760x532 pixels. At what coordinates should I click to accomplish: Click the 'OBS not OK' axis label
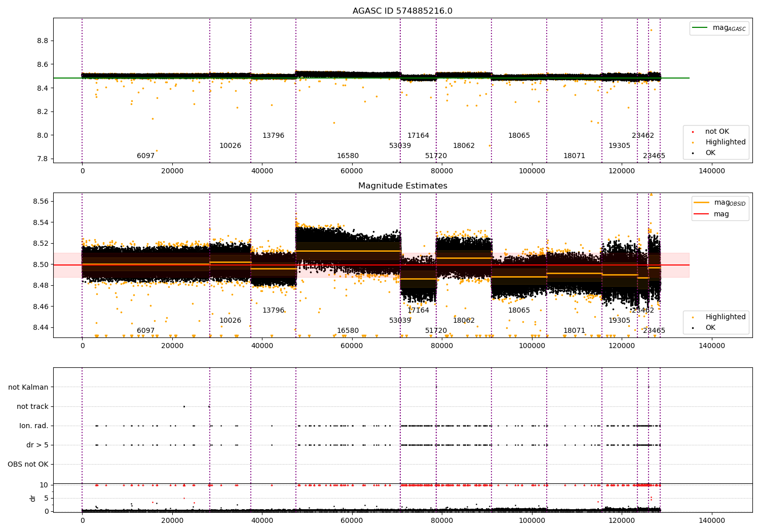coord(28,465)
